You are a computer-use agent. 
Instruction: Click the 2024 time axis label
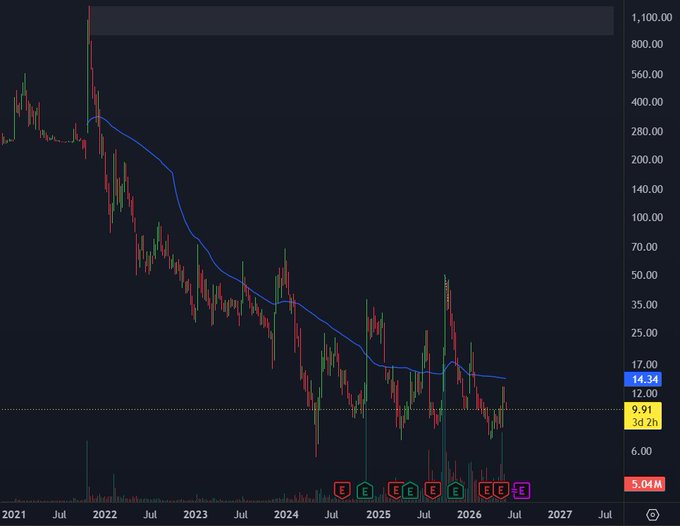(x=286, y=515)
